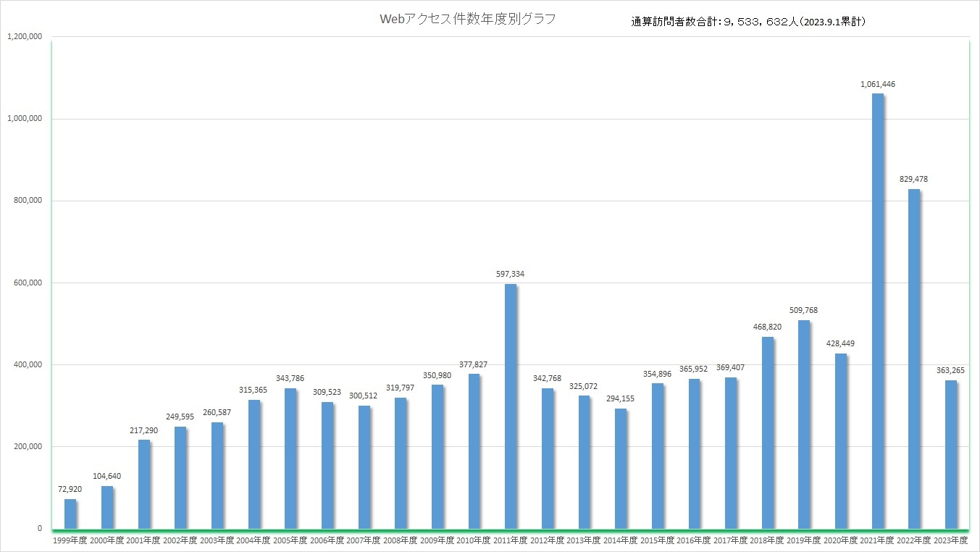Screen dimensions: 980x552
Task: Click the 597,334 data label
Action: [x=511, y=275]
